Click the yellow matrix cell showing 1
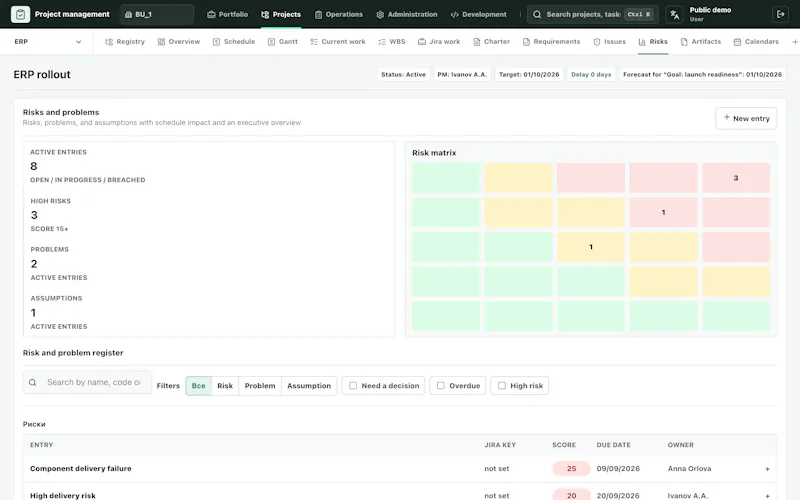 tap(591, 247)
